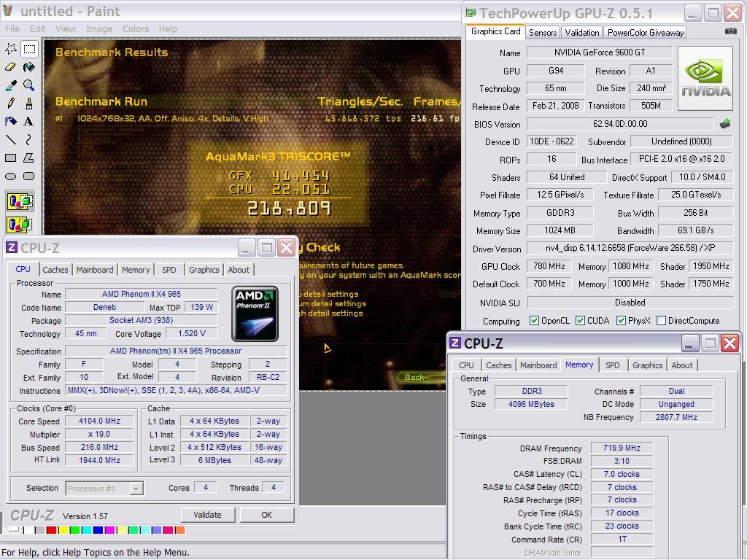Screen dimensions: 747x560
Task: Click the BIOS save icon in GPU-Z
Action: [724, 124]
